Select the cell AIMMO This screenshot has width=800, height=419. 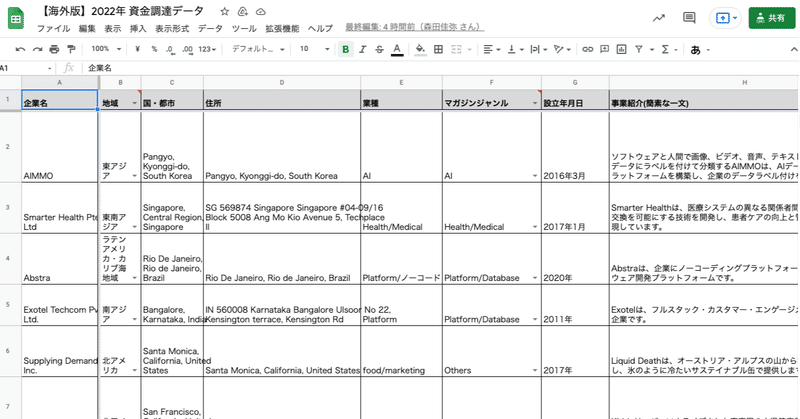(60, 146)
